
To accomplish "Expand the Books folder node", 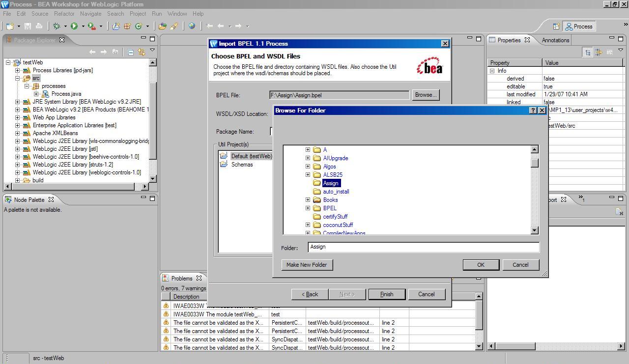I will click(308, 200).
